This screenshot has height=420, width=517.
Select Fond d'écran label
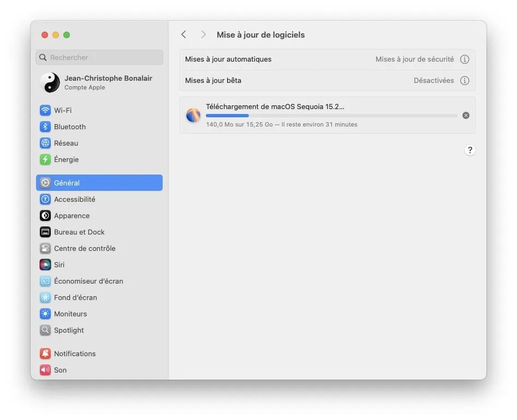75,297
